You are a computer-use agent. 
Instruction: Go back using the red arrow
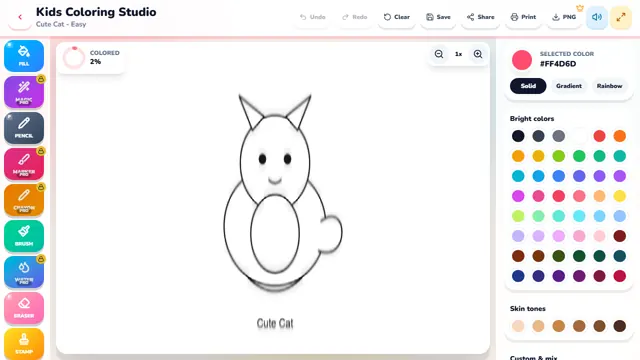pyautogui.click(x=20, y=17)
